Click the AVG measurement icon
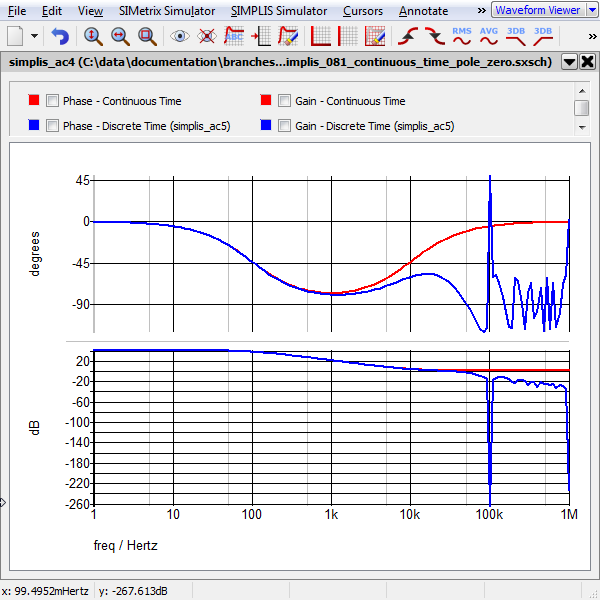 (489, 36)
